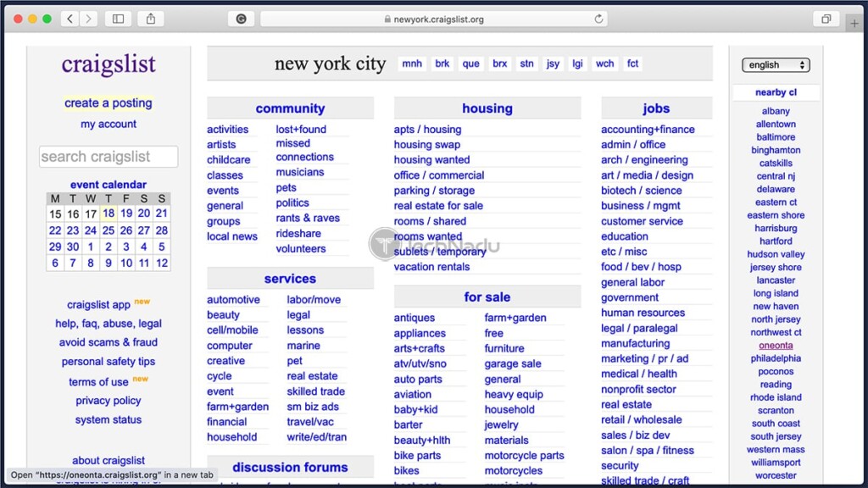868x488 pixels.
Task: Open automotive services link
Action: click(234, 300)
